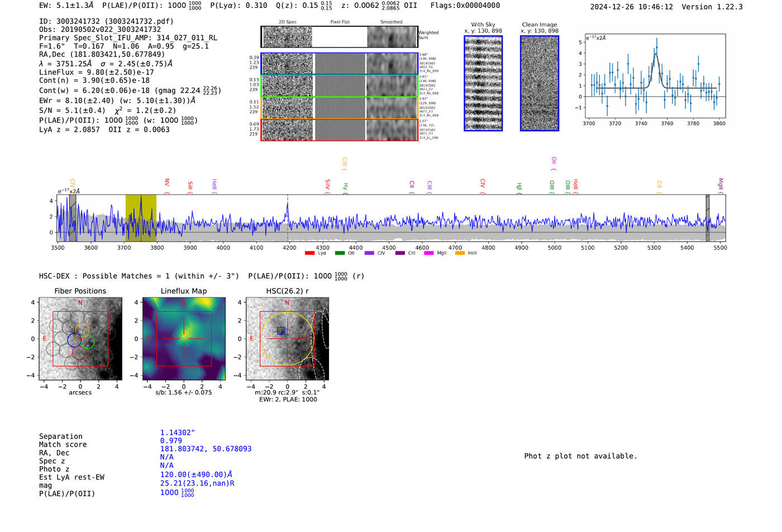Click the magenta MgII legend swatch
782x532 pixels.
[429, 253]
